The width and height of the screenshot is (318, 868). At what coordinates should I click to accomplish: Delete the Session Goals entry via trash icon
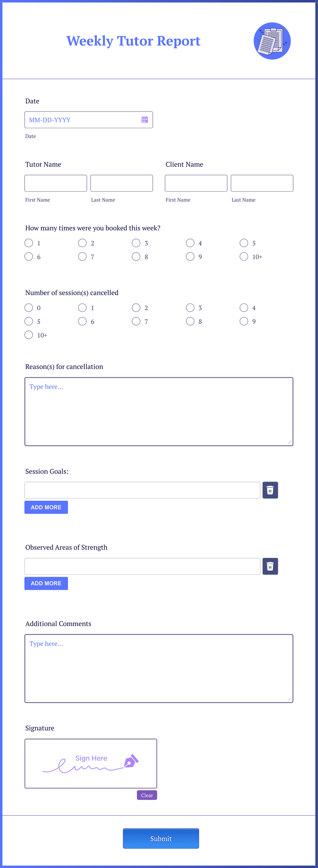click(x=270, y=490)
